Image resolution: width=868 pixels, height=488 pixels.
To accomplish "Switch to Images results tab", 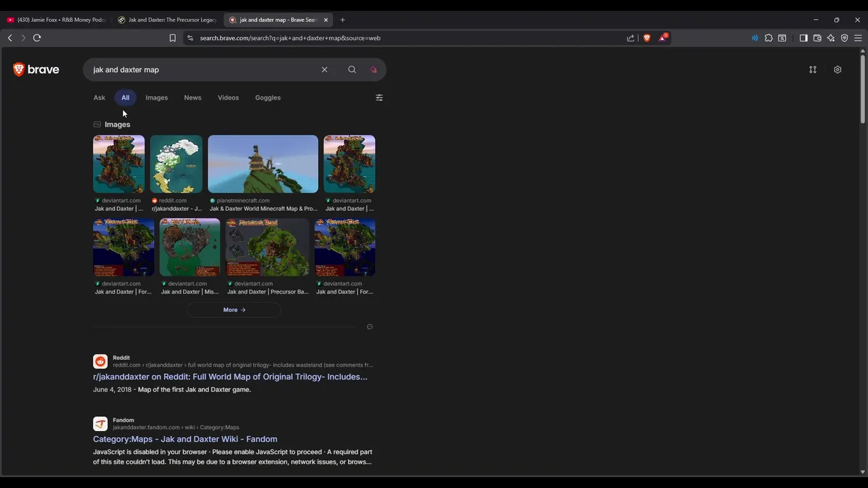I will (x=157, y=98).
